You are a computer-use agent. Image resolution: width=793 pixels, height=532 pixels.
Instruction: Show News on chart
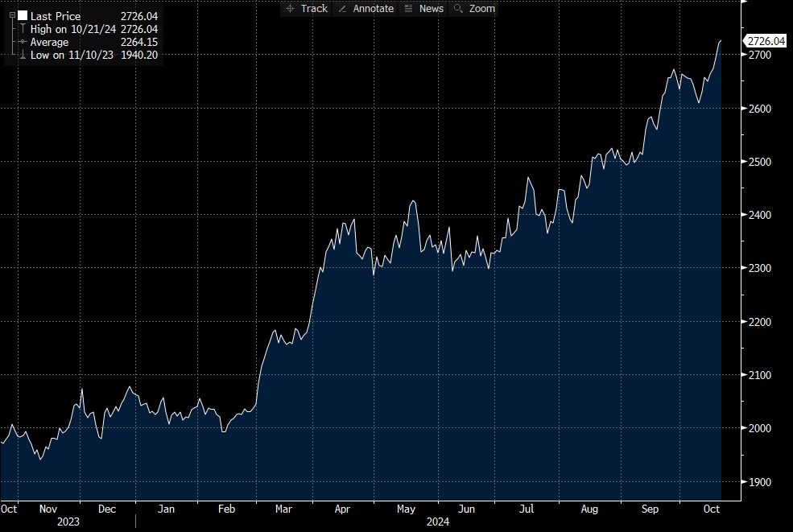(432, 9)
